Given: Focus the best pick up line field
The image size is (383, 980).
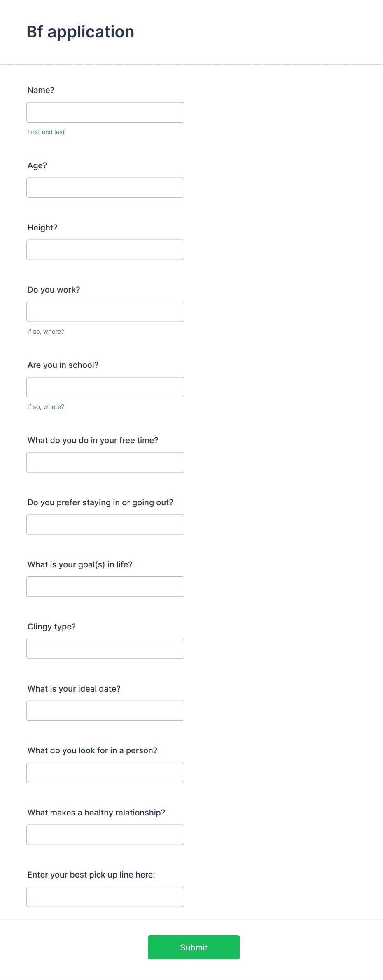Looking at the screenshot, I should [105, 897].
